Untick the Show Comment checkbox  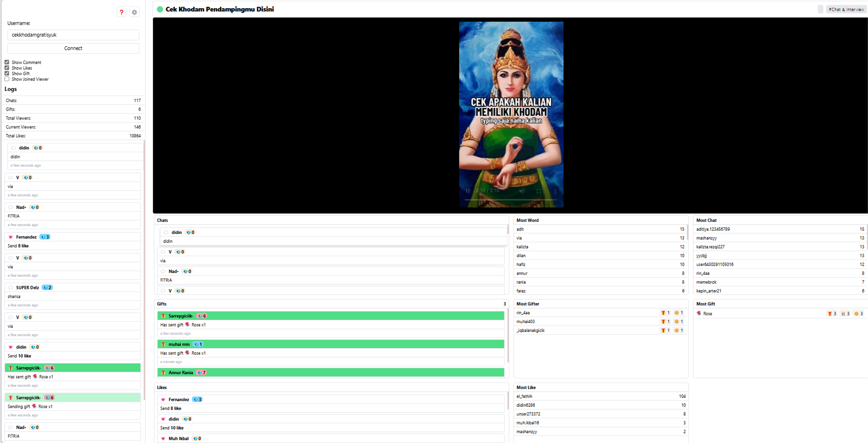click(7, 62)
